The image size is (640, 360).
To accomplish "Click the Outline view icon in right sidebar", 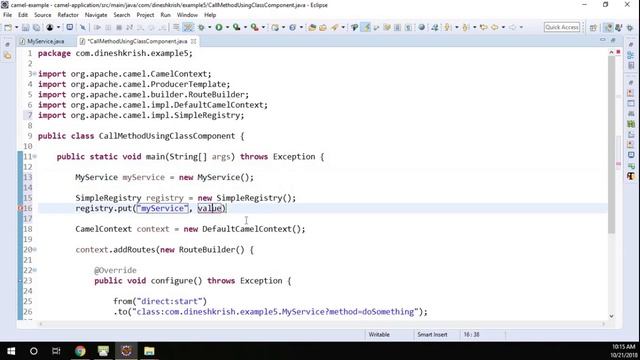I will coord(631,56).
